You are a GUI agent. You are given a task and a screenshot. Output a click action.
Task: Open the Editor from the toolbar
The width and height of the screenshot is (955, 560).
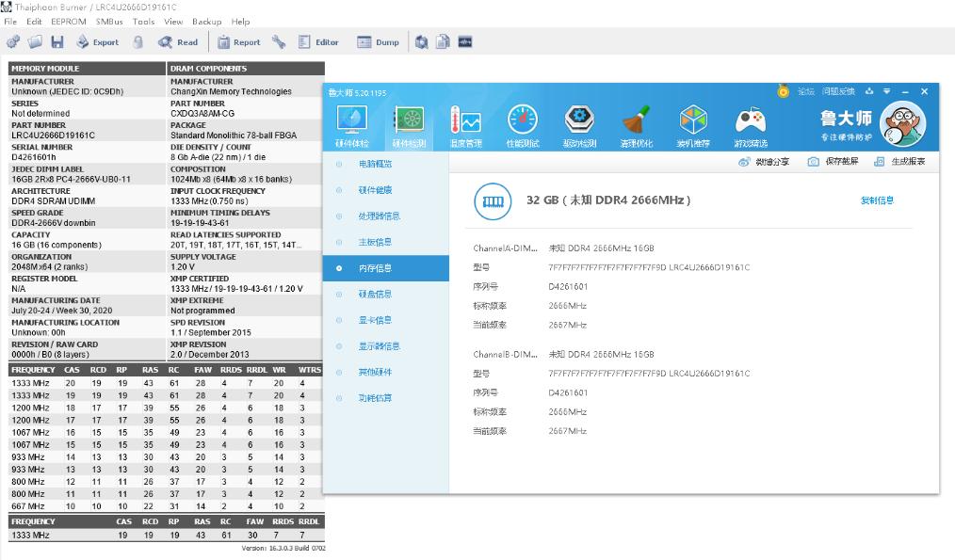click(318, 41)
